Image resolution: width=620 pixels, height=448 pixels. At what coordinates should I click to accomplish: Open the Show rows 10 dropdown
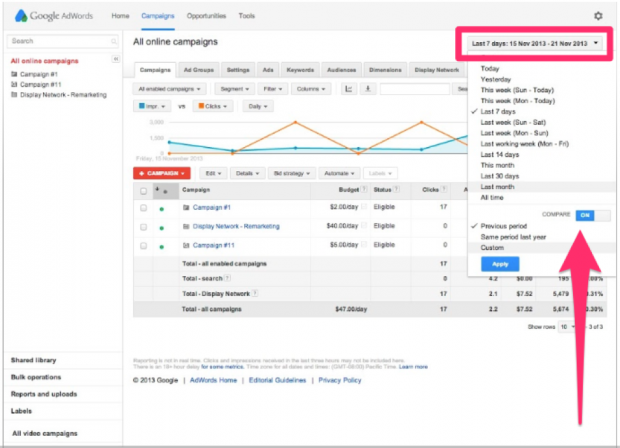[x=566, y=327]
